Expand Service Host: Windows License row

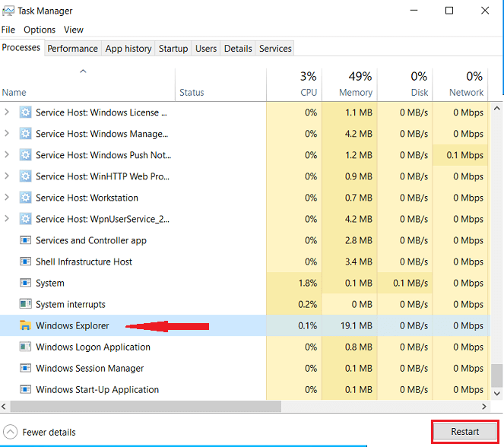tap(6, 113)
